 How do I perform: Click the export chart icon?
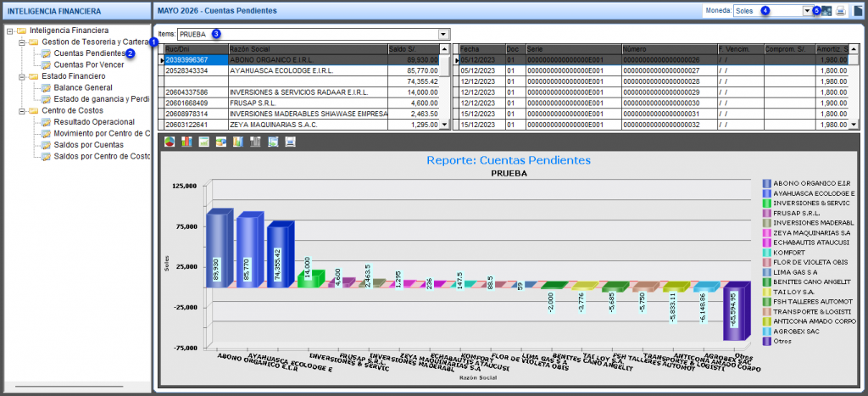tap(273, 142)
